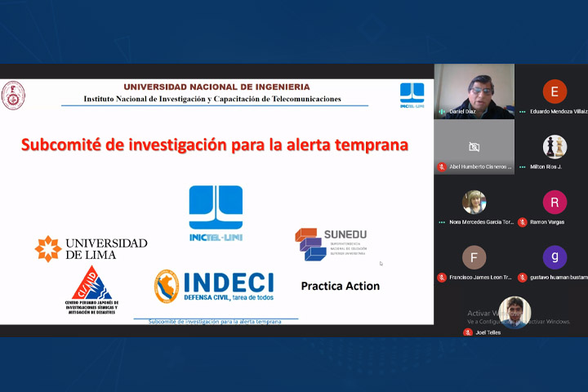
Task: Click the UNI university seal in slide header
Action: tap(13, 96)
